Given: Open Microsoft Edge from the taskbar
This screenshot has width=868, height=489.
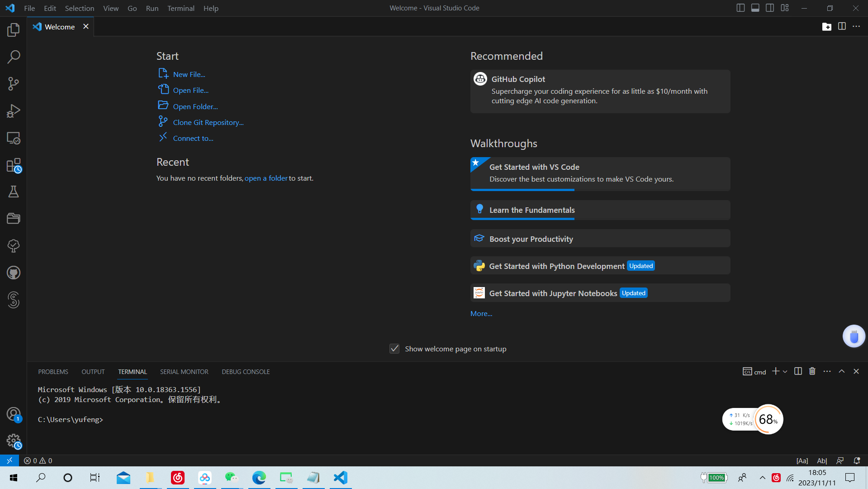Looking at the screenshot, I should 259,478.
